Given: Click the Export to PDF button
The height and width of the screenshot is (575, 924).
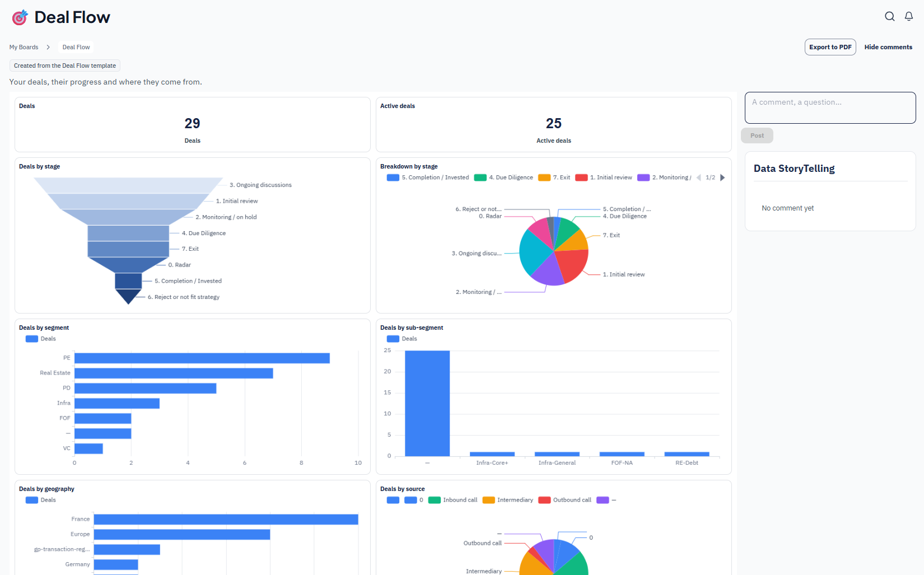Looking at the screenshot, I should (830, 47).
